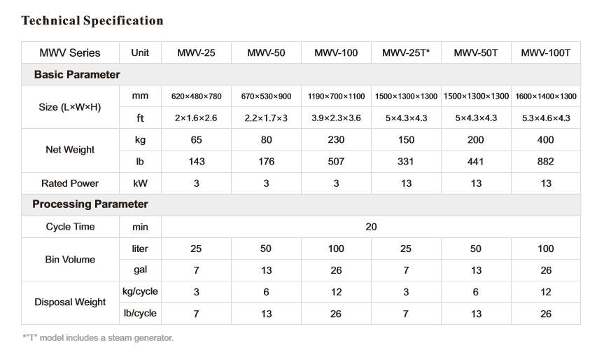Click the MWV-100 column header
Image resolution: width=604 pixels, height=364 pixels.
click(336, 52)
